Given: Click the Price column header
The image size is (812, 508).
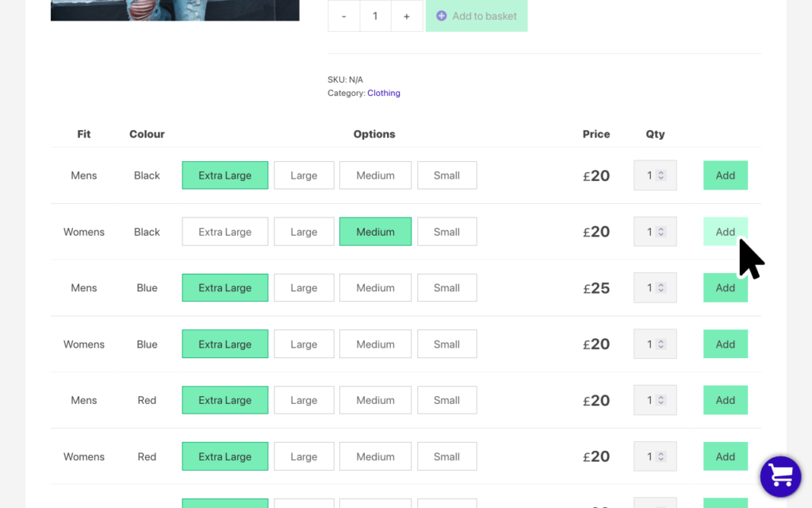Looking at the screenshot, I should click(596, 134).
